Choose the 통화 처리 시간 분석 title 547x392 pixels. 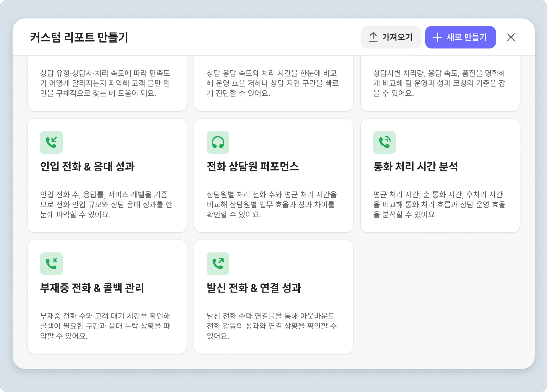click(x=415, y=166)
